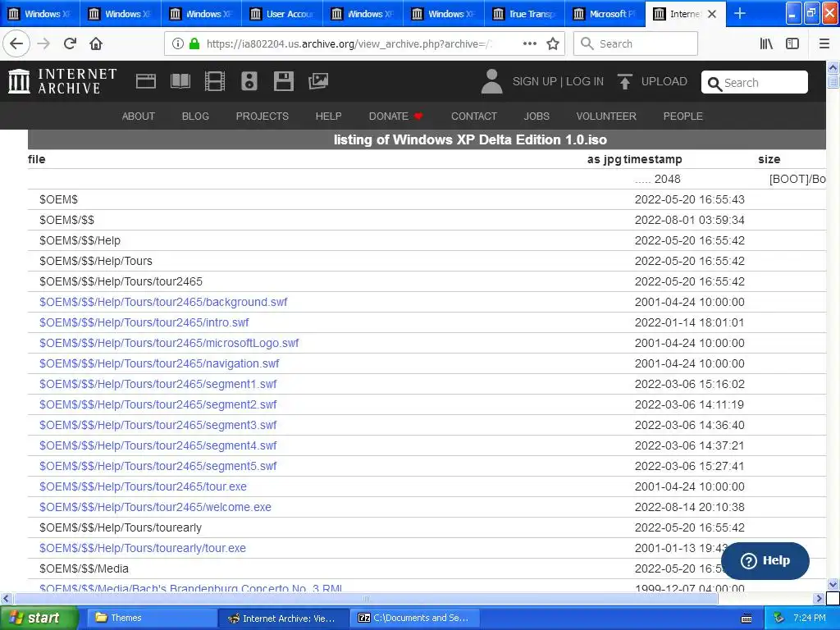The image size is (840, 630).
Task: Open navigation.swf file link
Action: click(159, 363)
